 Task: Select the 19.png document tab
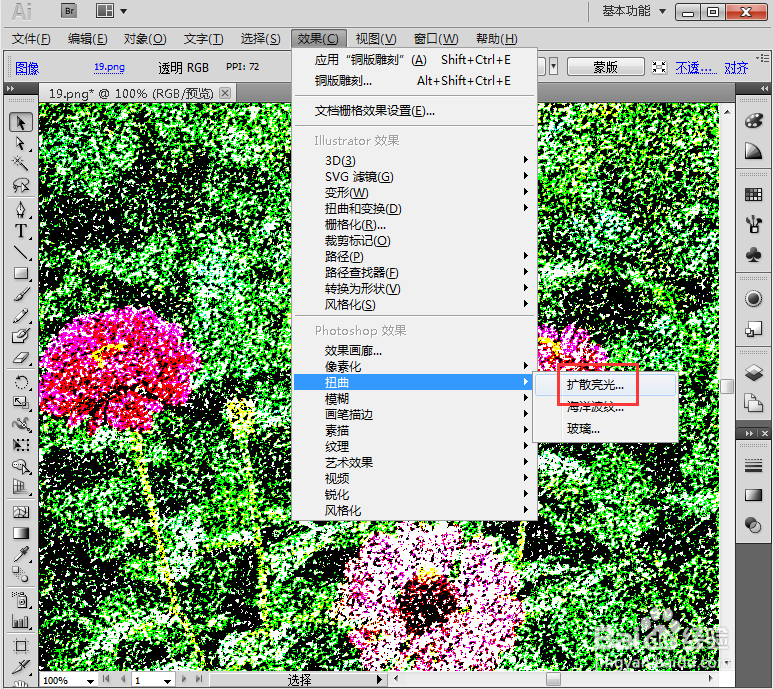(131, 93)
